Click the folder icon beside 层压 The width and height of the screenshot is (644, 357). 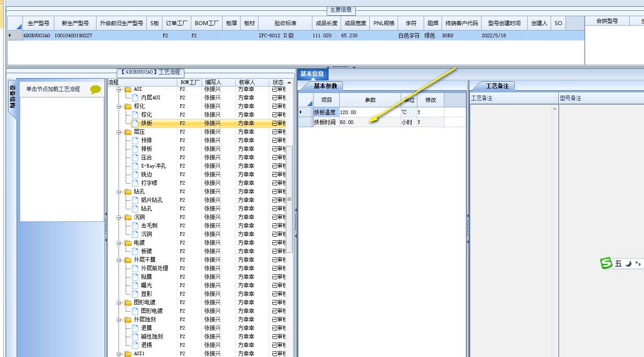[x=128, y=132]
